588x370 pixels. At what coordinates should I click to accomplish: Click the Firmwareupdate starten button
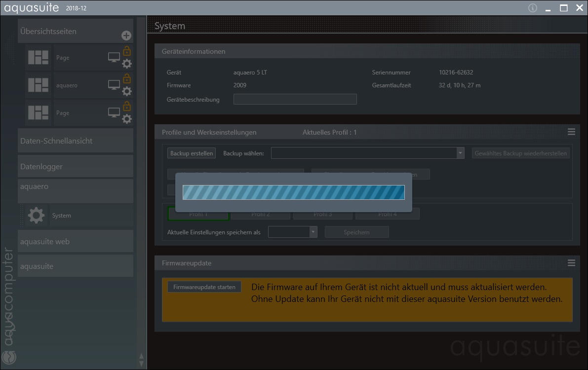(x=204, y=287)
